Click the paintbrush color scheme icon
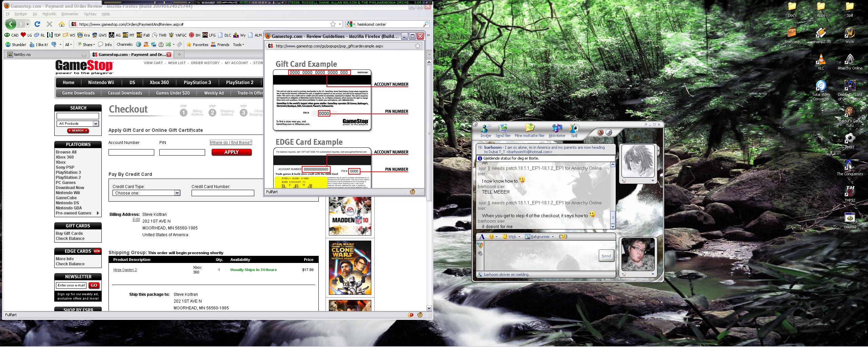 click(609, 132)
